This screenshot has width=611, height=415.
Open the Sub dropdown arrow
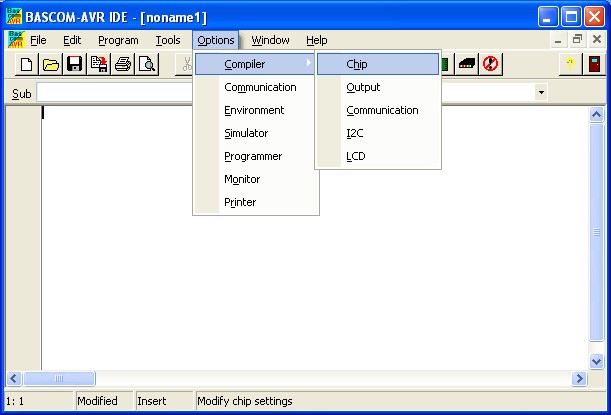[541, 93]
